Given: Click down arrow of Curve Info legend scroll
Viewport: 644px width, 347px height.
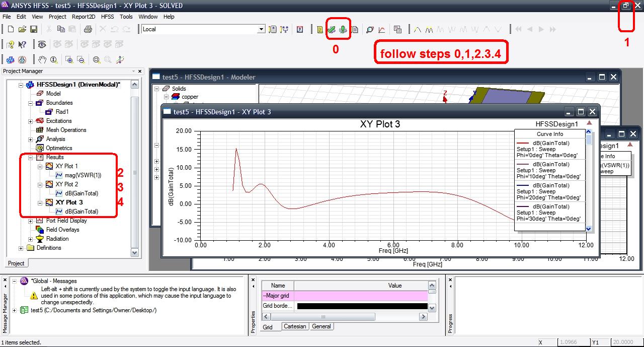Looking at the screenshot, I should tap(589, 229).
